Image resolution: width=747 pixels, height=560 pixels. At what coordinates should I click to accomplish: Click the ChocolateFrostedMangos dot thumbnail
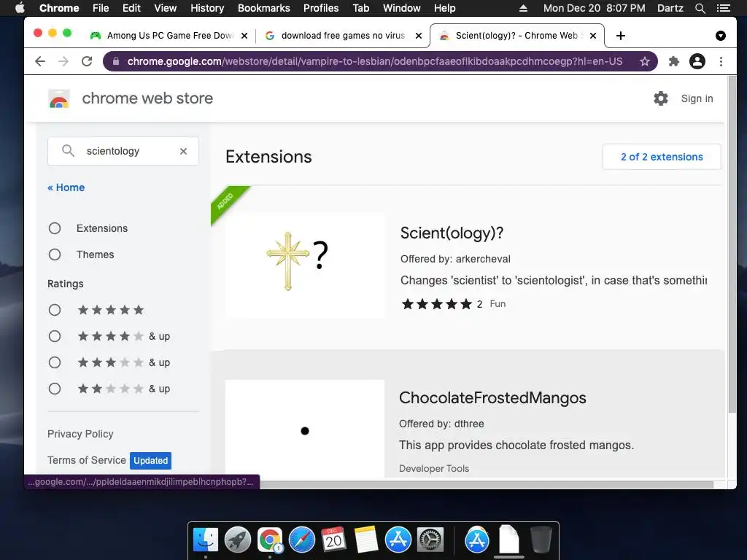(305, 429)
